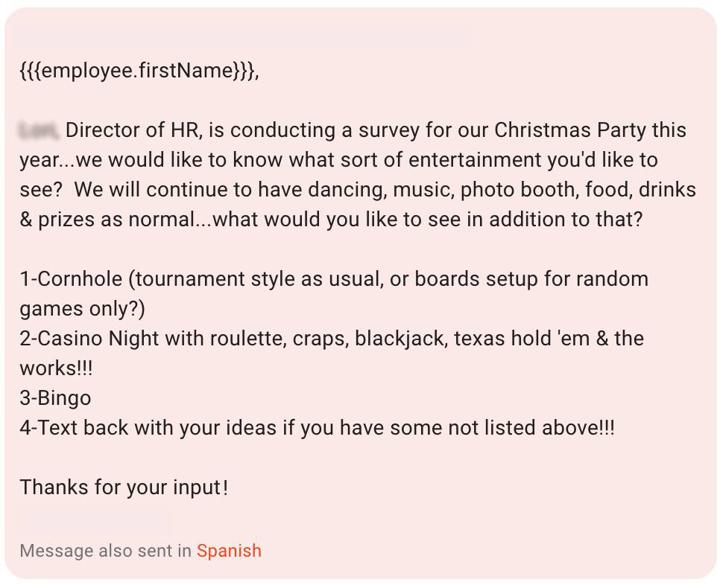Click the 4-Text back with your ideas line
This screenshot has height=585, width=720.
point(317,428)
